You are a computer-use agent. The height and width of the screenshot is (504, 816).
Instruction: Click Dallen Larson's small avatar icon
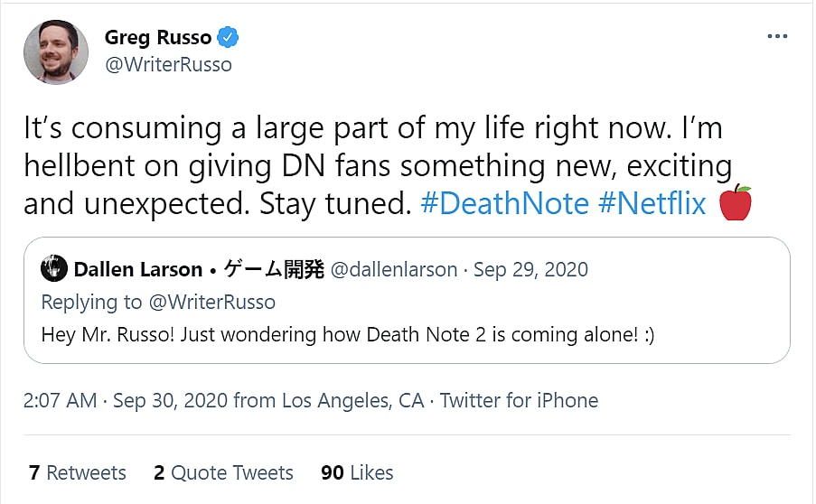(54, 269)
